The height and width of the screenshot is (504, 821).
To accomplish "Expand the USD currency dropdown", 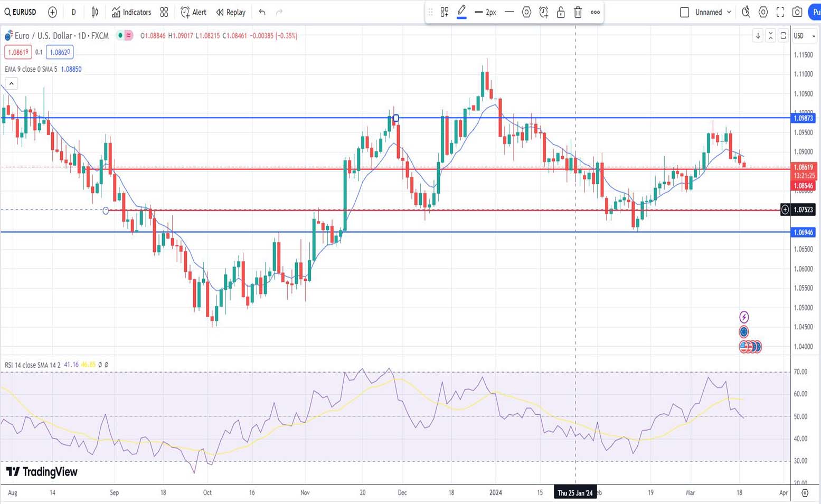I will (x=805, y=36).
